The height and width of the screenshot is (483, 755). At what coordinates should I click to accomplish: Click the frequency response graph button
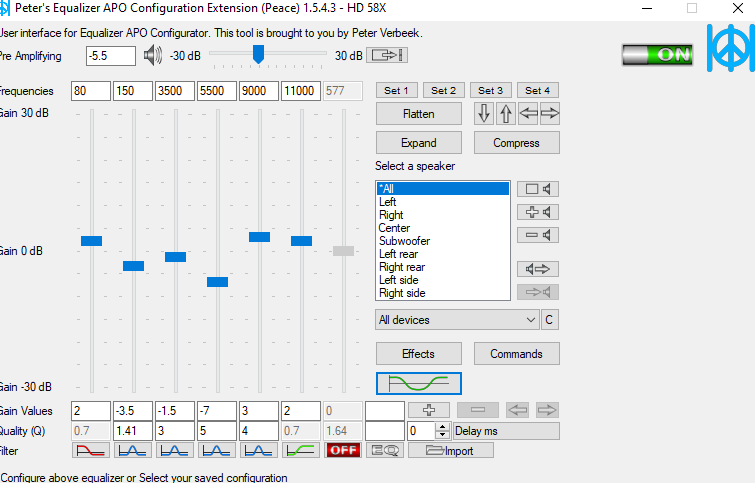coord(418,383)
